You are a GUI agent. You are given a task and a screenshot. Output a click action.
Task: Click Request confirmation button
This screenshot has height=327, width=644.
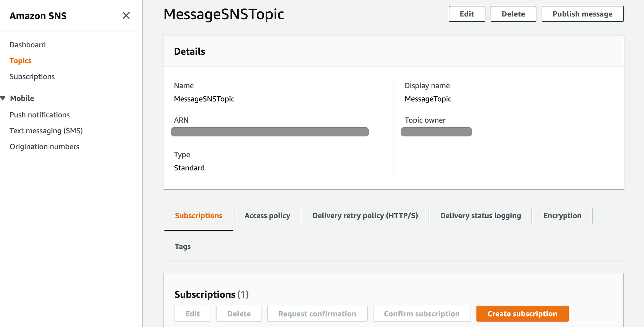click(x=317, y=314)
